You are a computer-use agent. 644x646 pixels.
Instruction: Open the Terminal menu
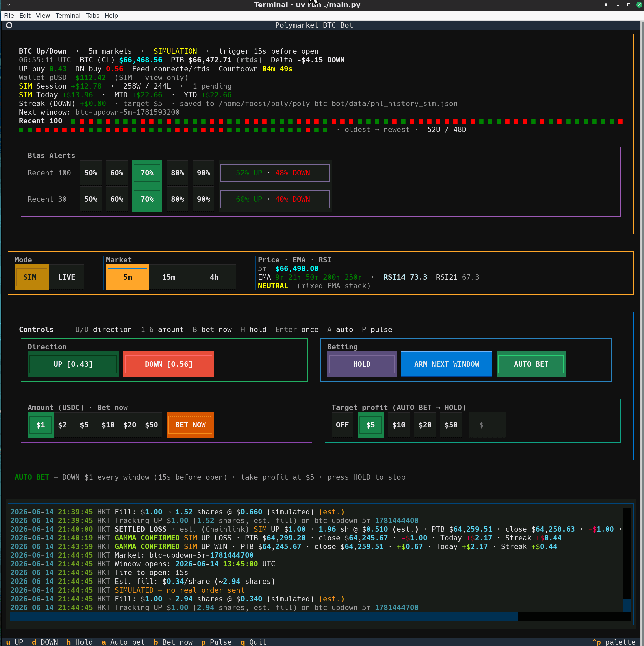[68, 15]
